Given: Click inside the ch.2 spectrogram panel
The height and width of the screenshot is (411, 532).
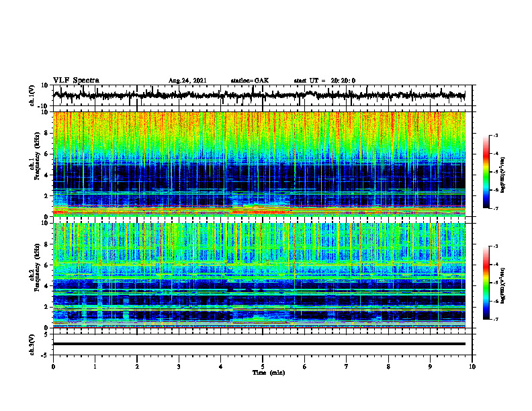Looking at the screenshot, I should pos(259,275).
